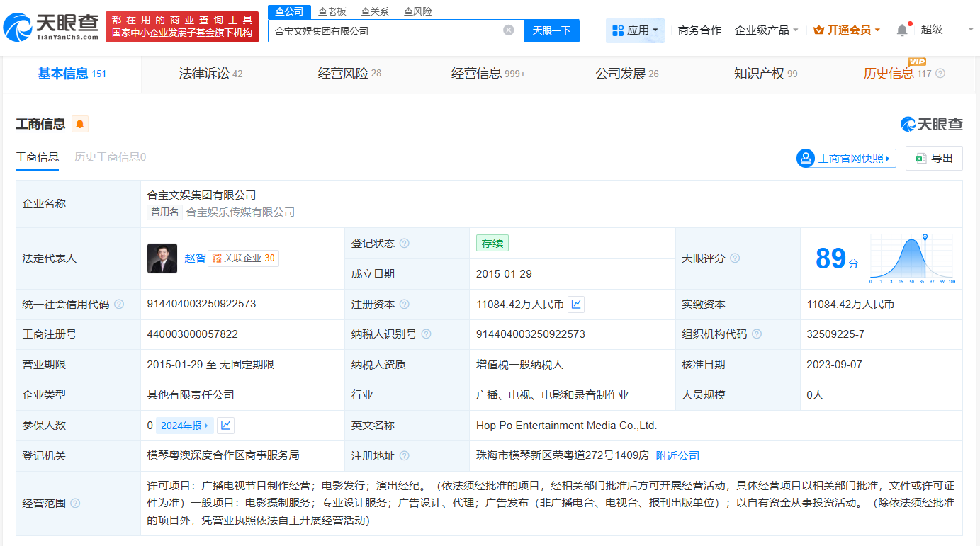Clear search box using the X icon
The width and height of the screenshot is (980, 546).
pyautogui.click(x=508, y=30)
